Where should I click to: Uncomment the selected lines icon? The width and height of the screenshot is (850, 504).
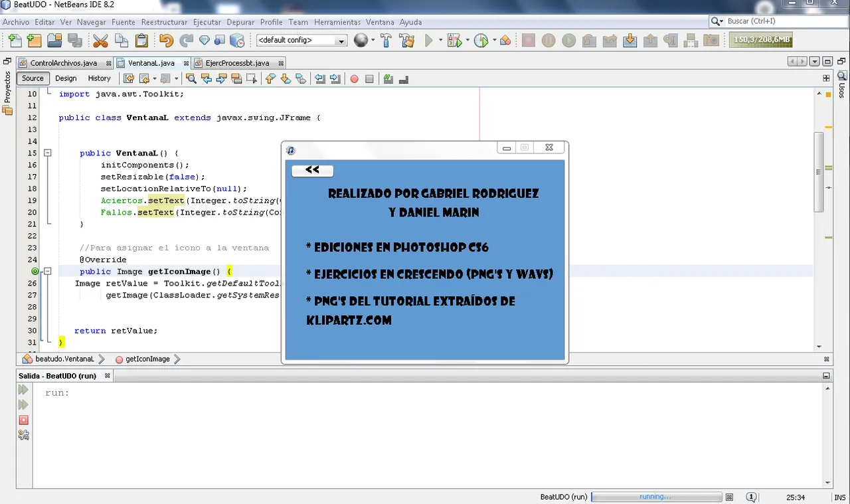point(403,78)
